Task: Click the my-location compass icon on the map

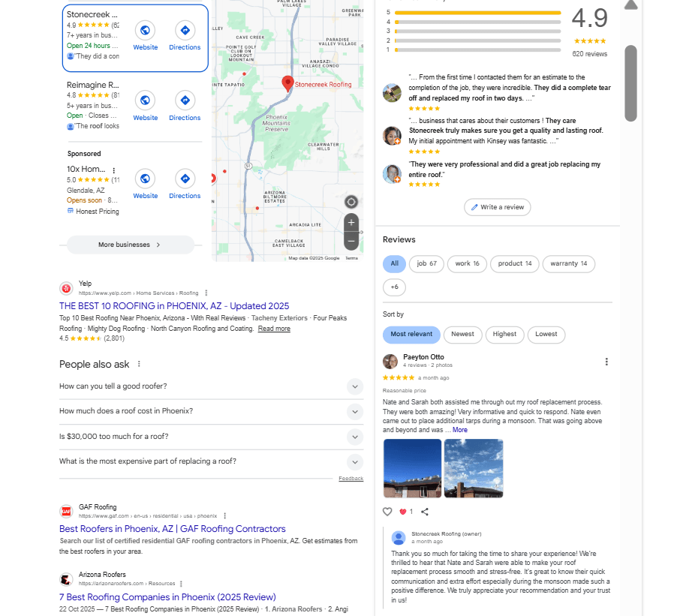Action: (x=351, y=201)
